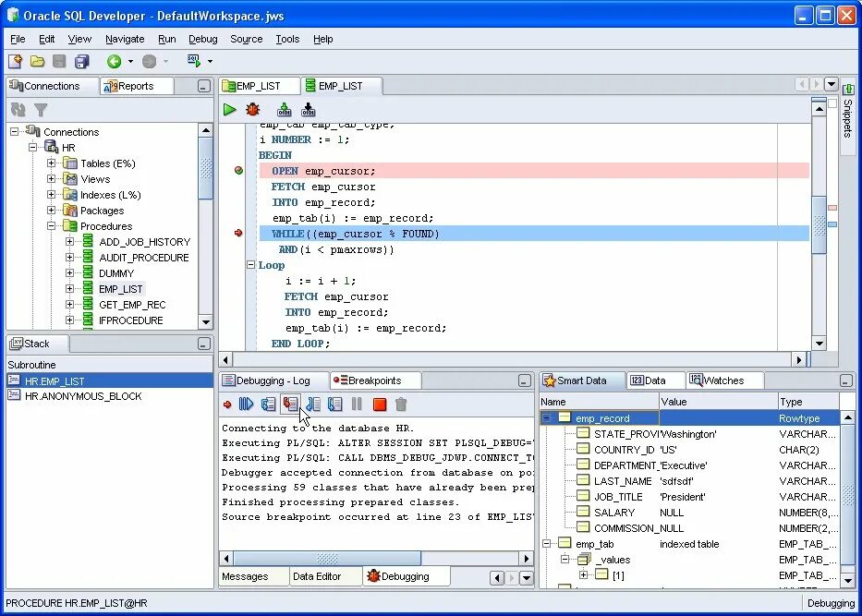Screen dimensions: 862x616
Task: Click the code editor right scroll arrow
Action: pyautogui.click(x=798, y=360)
